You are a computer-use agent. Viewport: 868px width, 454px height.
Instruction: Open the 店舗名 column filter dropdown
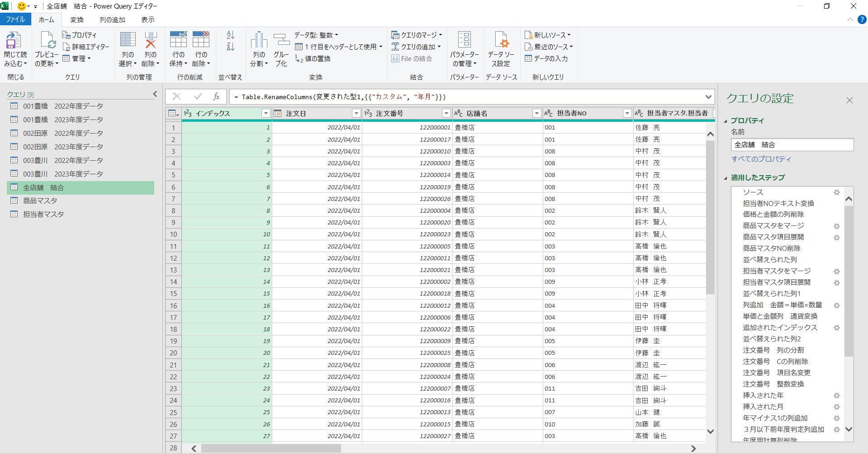click(536, 113)
